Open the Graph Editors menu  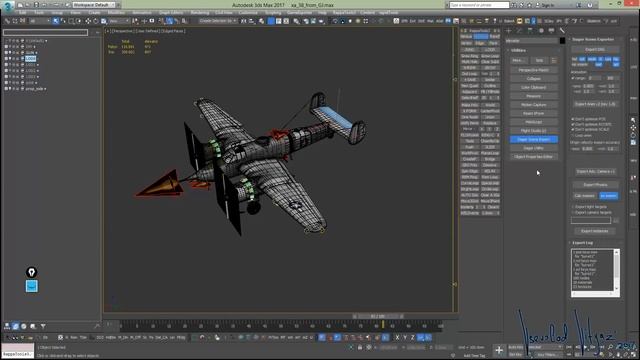coord(171,13)
